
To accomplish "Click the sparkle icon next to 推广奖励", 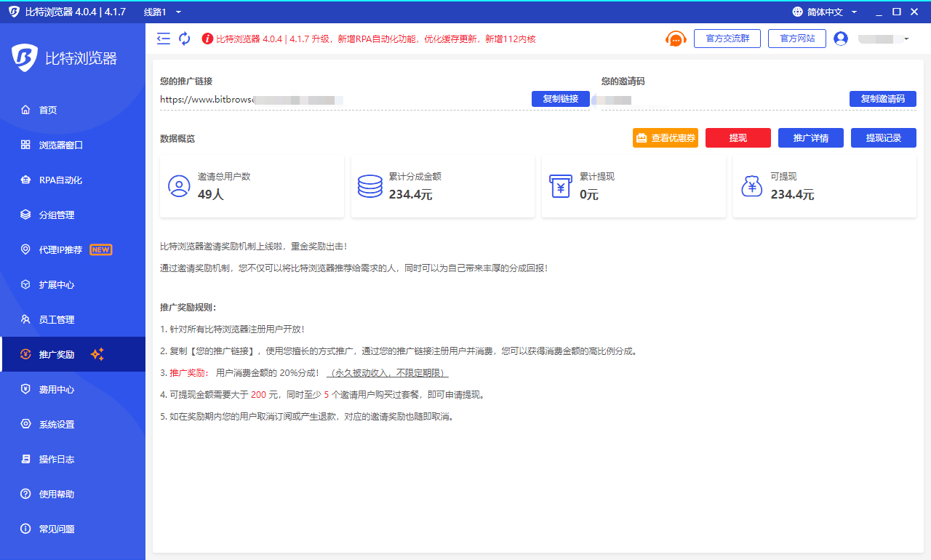I will tap(97, 354).
